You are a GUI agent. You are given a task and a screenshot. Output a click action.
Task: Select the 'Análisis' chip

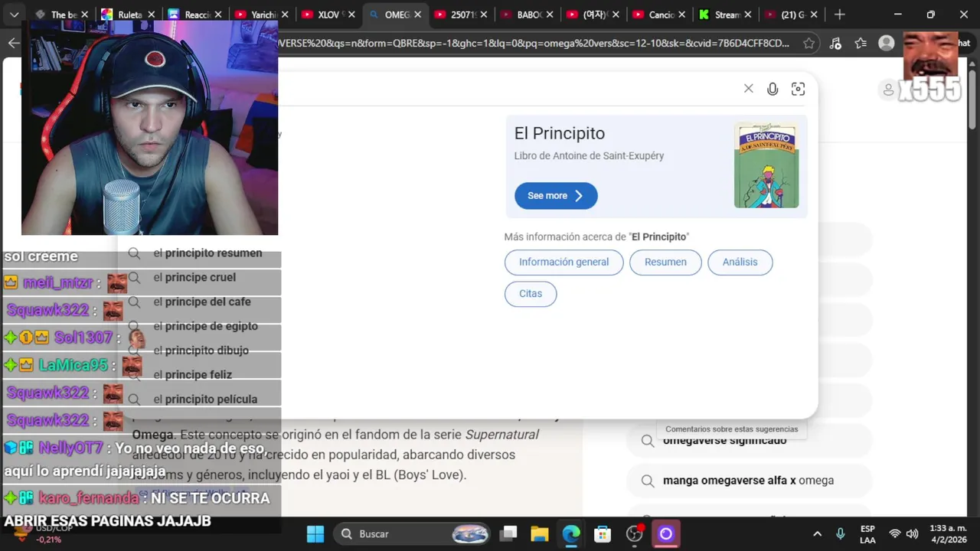[740, 262]
